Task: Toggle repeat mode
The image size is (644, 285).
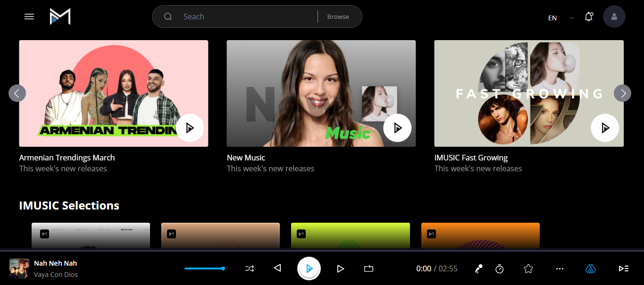Action: click(x=368, y=268)
